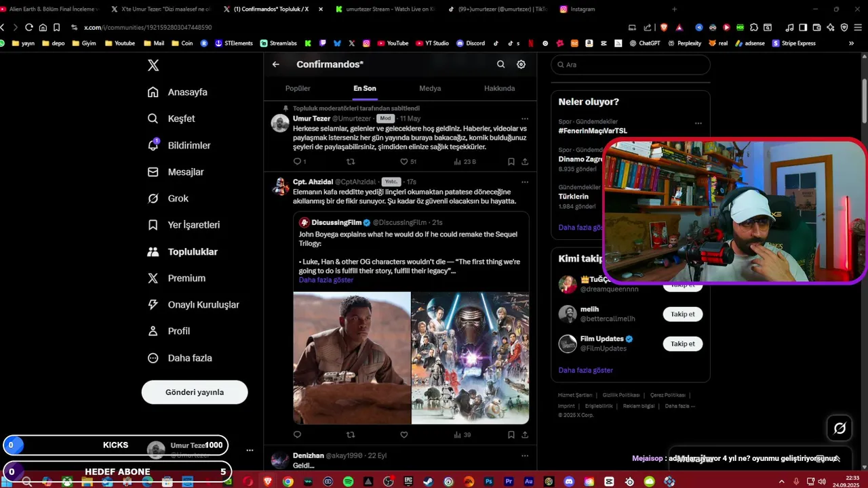Viewport: 868px width, 488px height.
Task: View analytics of the pinned post (23 B)
Action: tap(465, 162)
